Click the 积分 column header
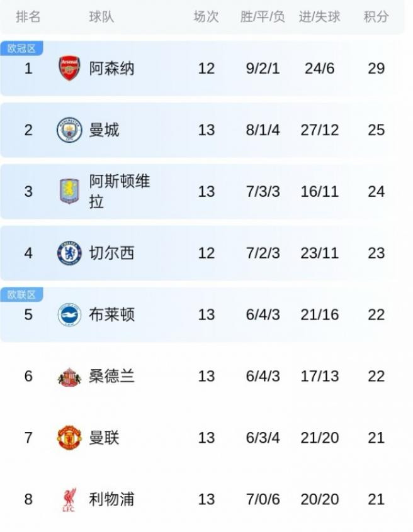 376,17
